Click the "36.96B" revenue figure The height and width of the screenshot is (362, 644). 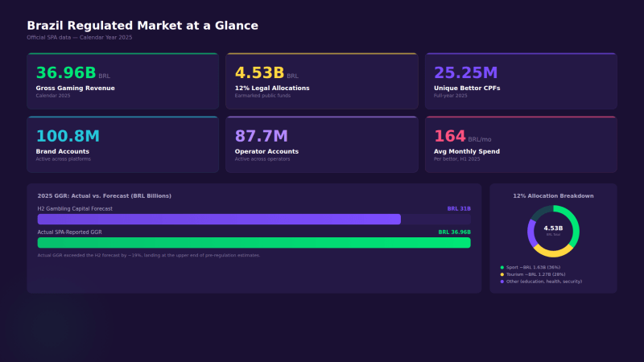tap(66, 72)
